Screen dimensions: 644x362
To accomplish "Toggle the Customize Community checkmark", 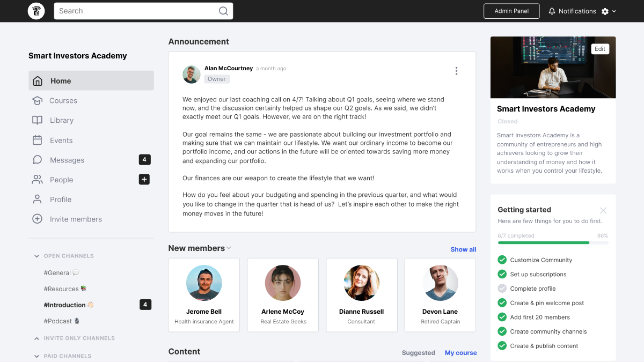I will click(x=502, y=260).
